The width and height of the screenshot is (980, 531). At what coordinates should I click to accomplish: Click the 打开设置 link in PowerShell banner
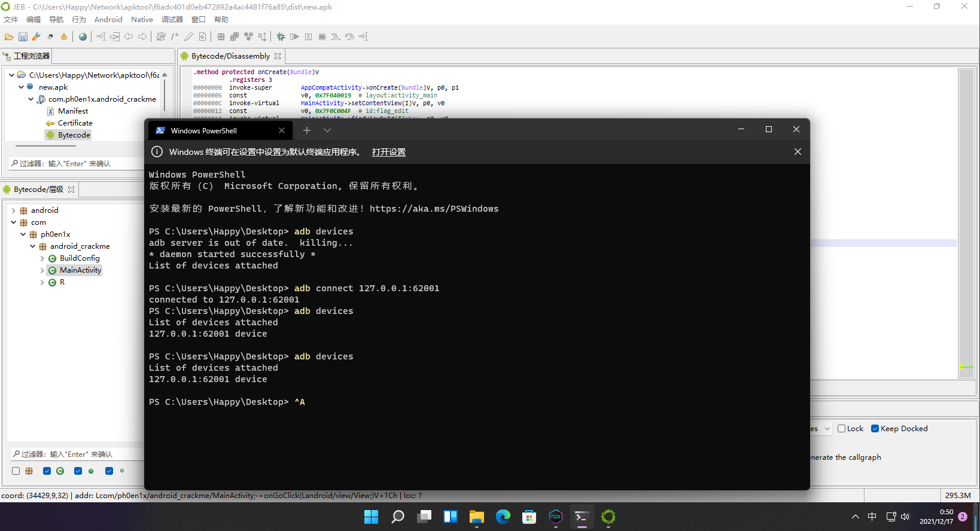click(389, 152)
